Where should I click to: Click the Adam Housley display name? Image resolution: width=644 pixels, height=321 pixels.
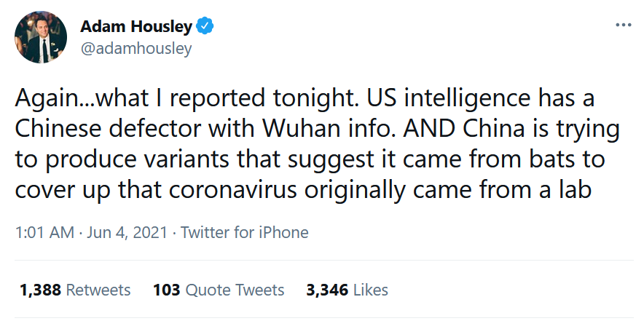136,27
